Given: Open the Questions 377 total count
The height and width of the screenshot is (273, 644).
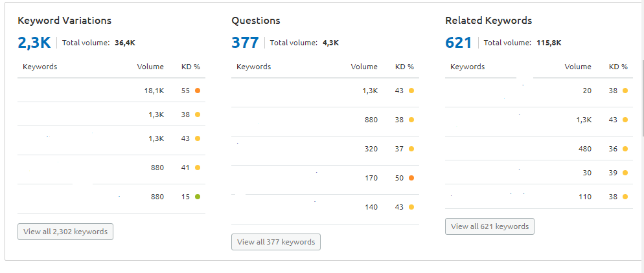Looking at the screenshot, I should coord(245,43).
